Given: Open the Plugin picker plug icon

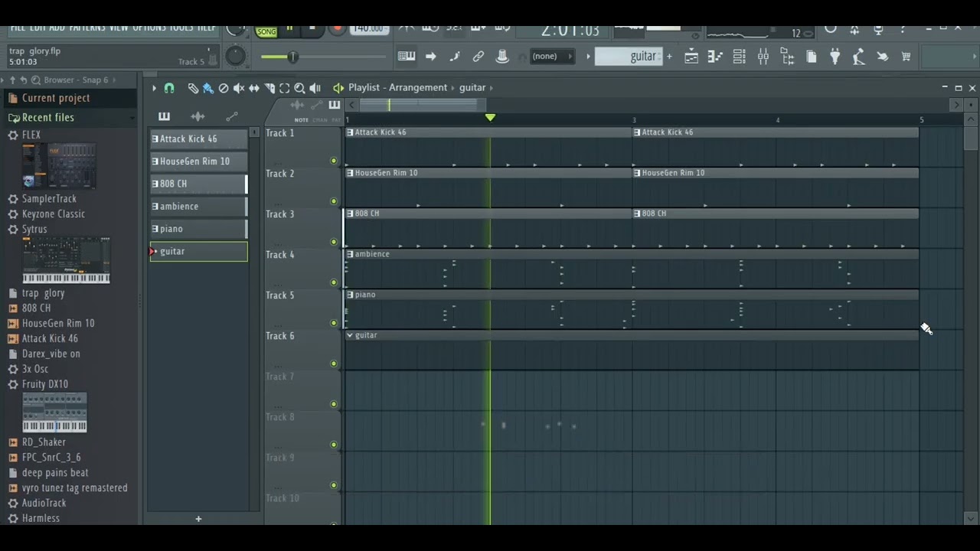Looking at the screenshot, I should point(835,57).
